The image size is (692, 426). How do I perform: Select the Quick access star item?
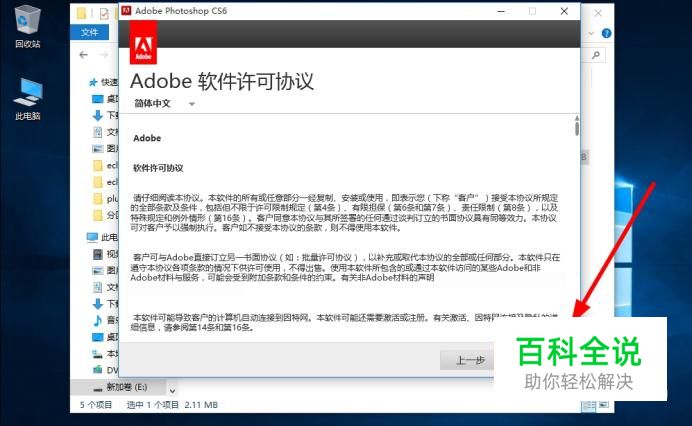tap(103, 82)
